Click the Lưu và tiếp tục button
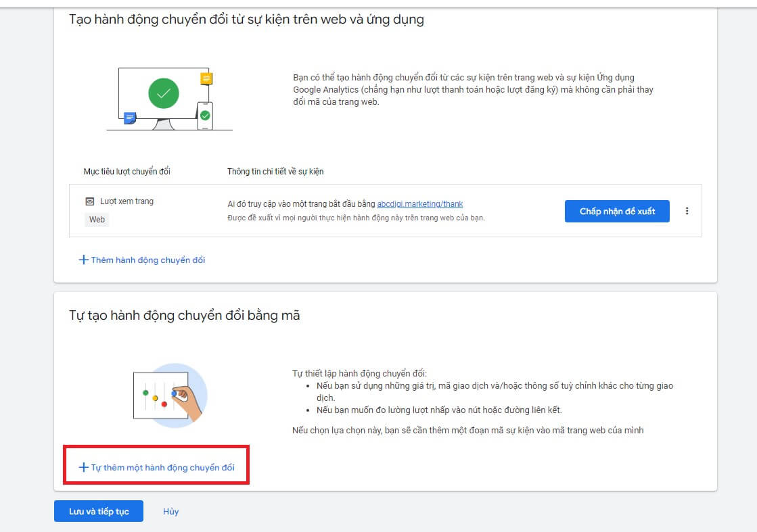The height and width of the screenshot is (532, 757). tap(99, 511)
